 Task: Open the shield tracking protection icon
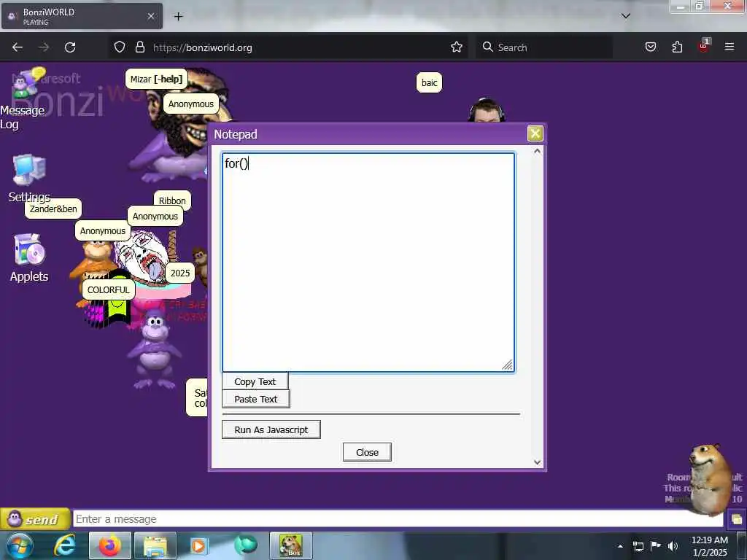pyautogui.click(x=120, y=47)
